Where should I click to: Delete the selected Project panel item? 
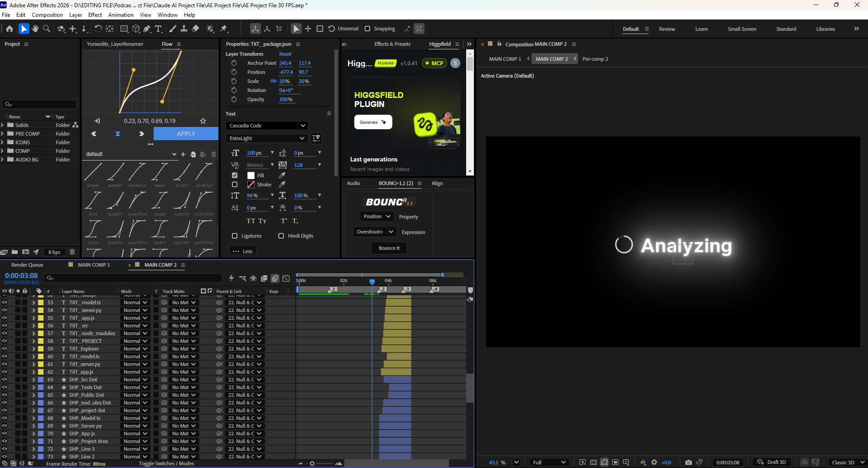point(72,252)
